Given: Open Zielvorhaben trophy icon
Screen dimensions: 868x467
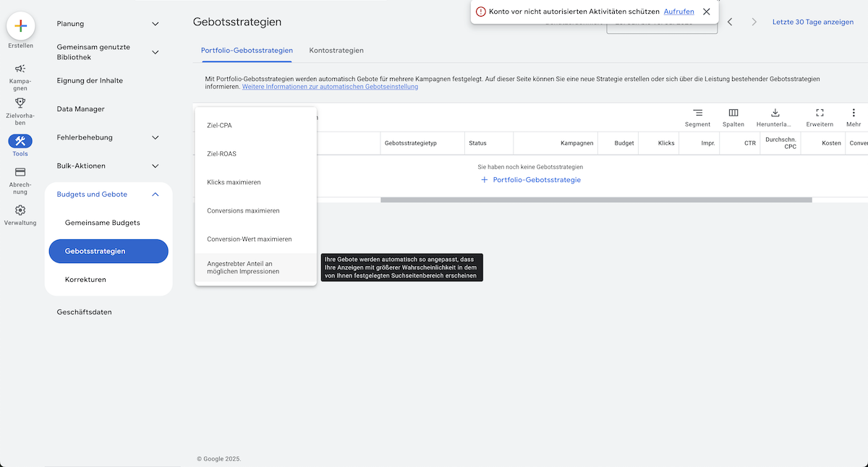Looking at the screenshot, I should (x=20, y=103).
